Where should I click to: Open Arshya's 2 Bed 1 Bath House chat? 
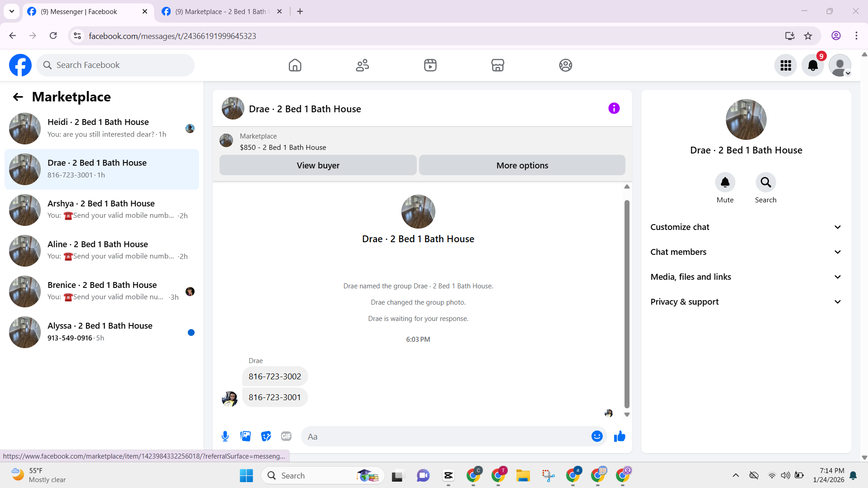[102, 210]
